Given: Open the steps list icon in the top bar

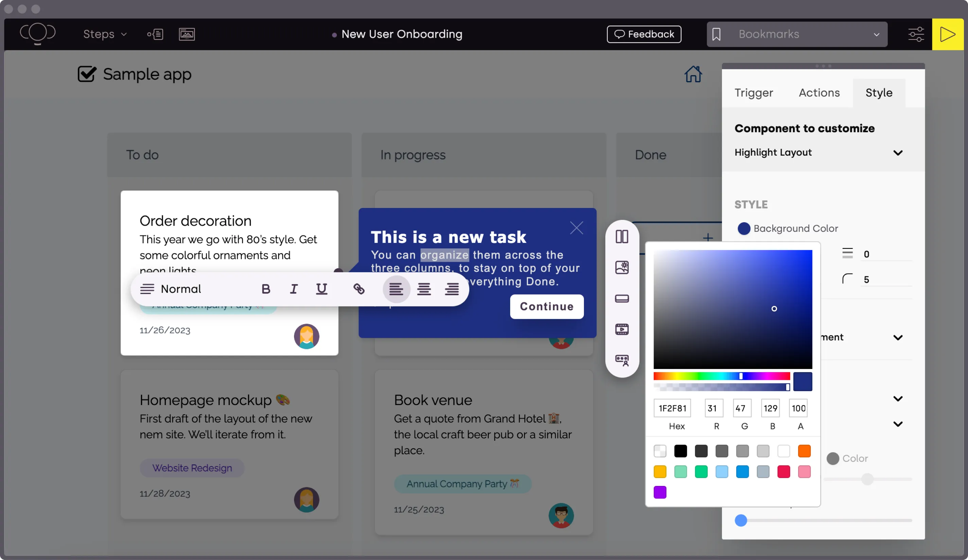Looking at the screenshot, I should tap(155, 34).
